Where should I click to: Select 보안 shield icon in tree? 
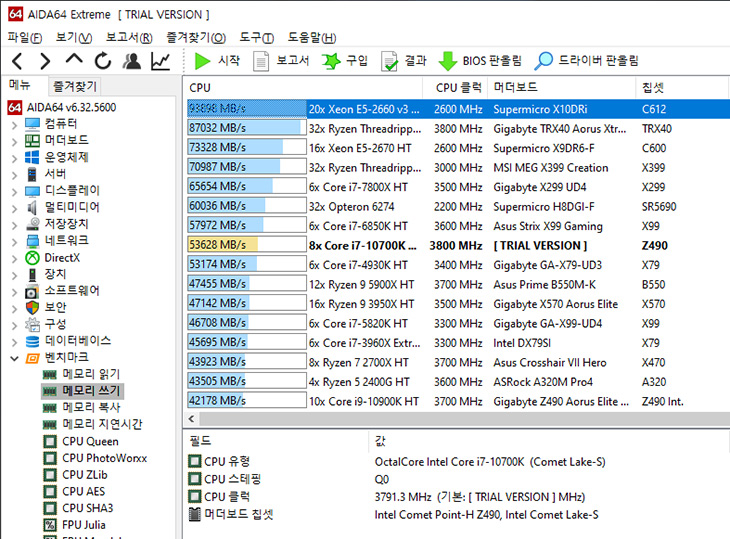(x=32, y=308)
